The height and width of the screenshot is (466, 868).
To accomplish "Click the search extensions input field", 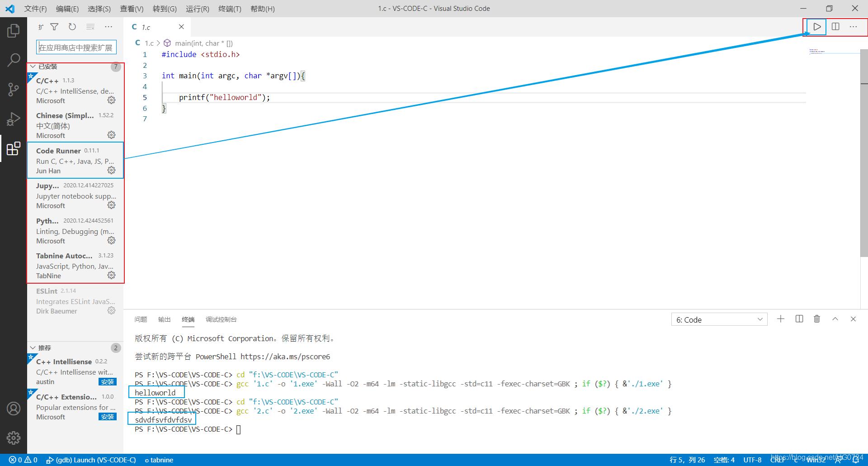I will tap(76, 48).
